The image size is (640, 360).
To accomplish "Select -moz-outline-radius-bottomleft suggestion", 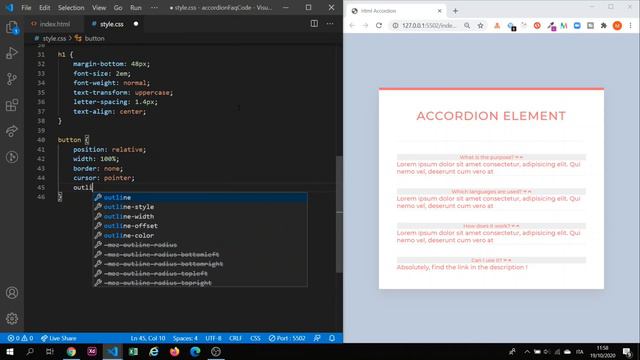I will (200, 254).
